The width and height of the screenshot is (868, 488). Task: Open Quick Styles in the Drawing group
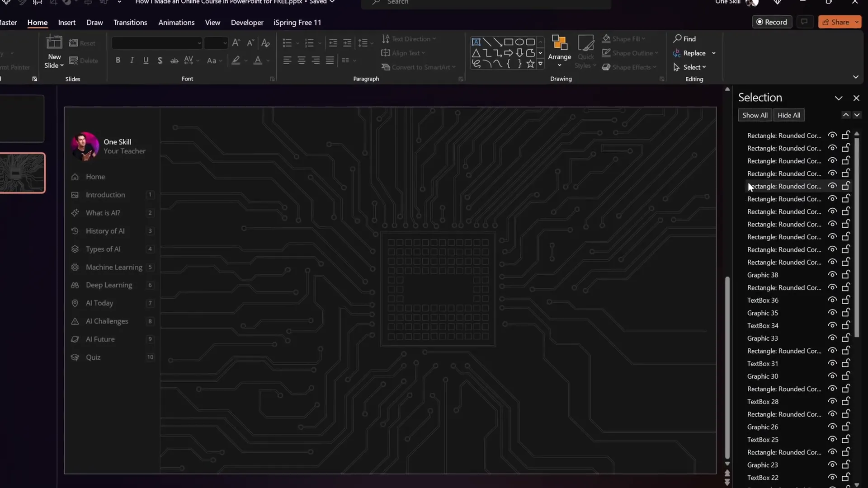(585, 51)
